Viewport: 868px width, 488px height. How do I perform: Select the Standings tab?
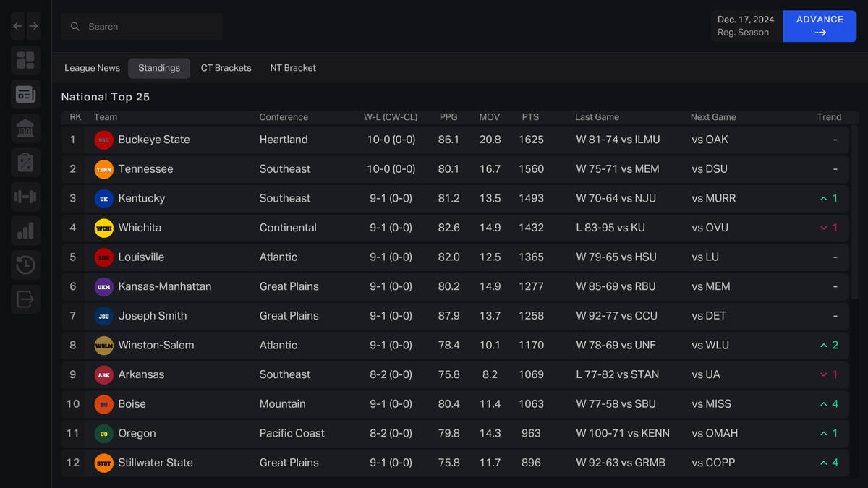(x=159, y=68)
